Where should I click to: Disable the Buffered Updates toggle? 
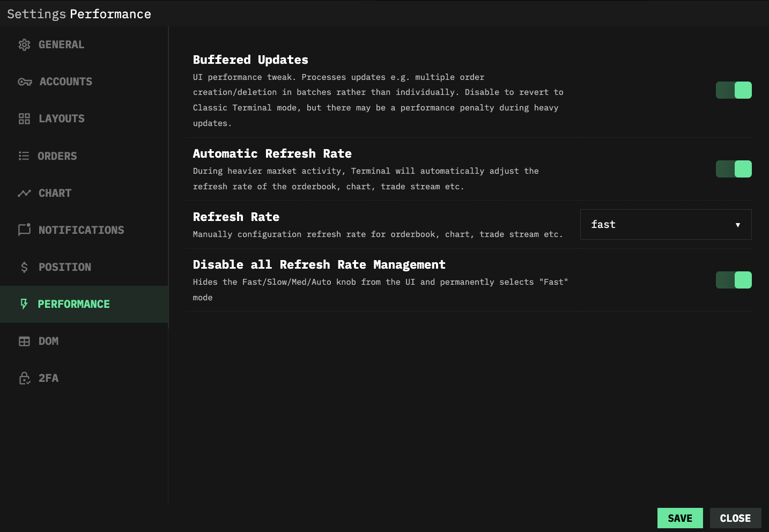[x=733, y=90]
